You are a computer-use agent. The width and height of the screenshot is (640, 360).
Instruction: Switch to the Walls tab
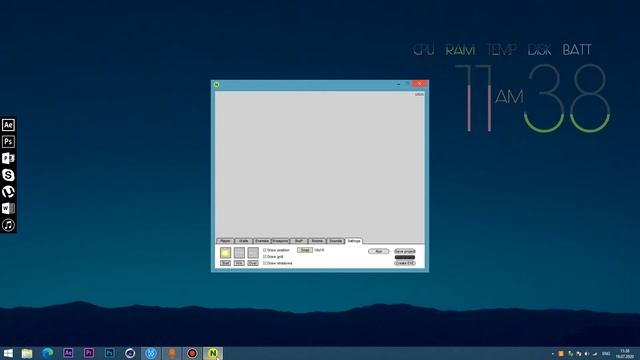coord(244,241)
